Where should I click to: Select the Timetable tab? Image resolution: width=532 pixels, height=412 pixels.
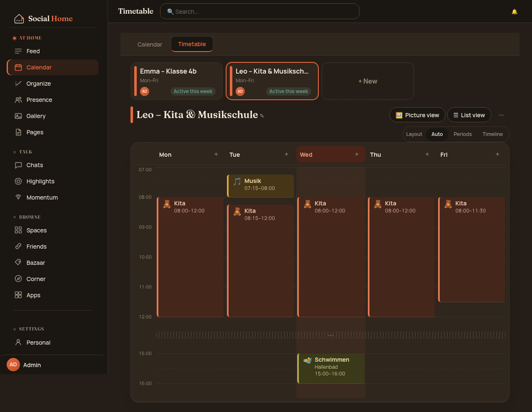click(192, 44)
